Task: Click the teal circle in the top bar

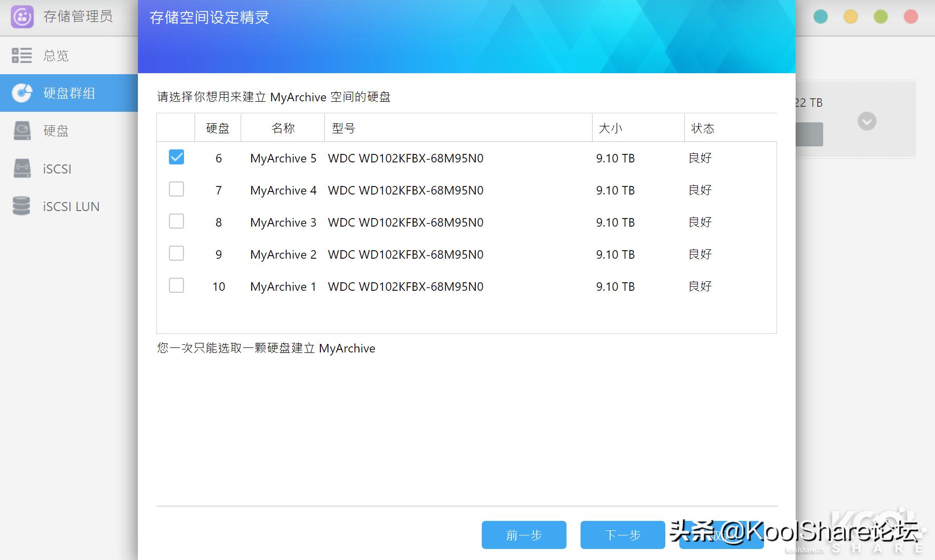Action: pos(821,17)
